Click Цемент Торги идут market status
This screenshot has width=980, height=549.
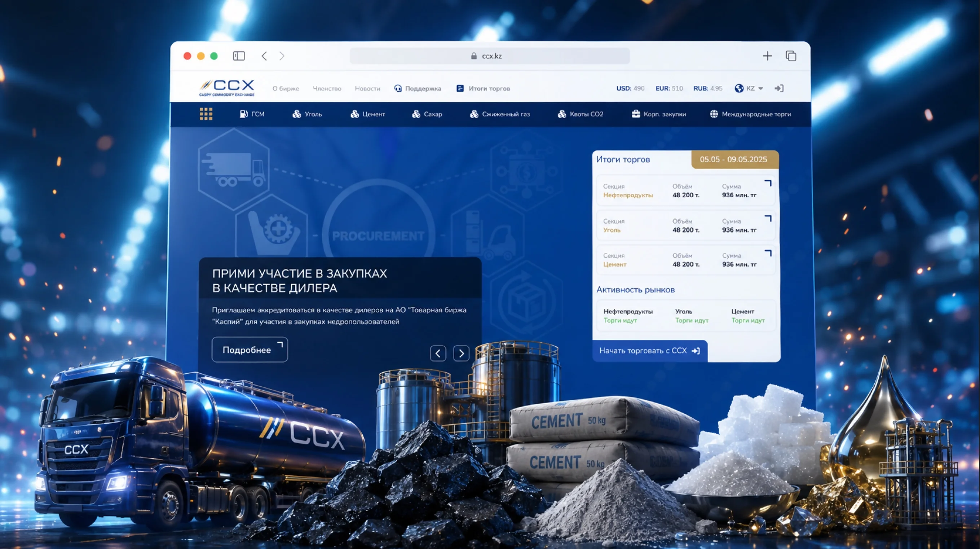pos(748,316)
